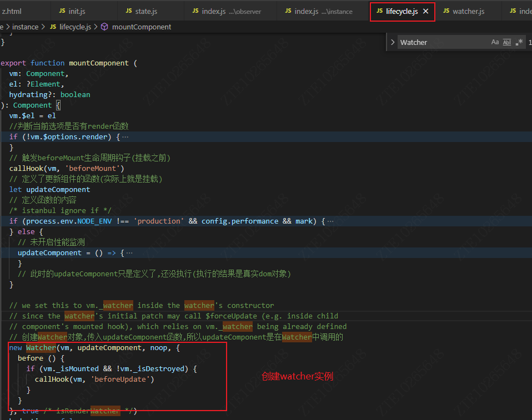Click the } else { line
Image resolution: width=532 pixels, height=420 pixels.
click(26, 232)
